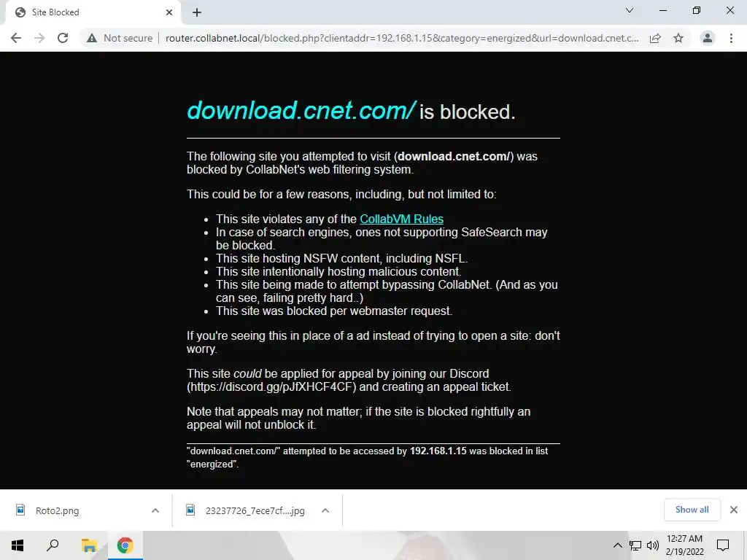This screenshot has height=560, width=747.
Task: Share this page via share icon
Action: [655, 38]
